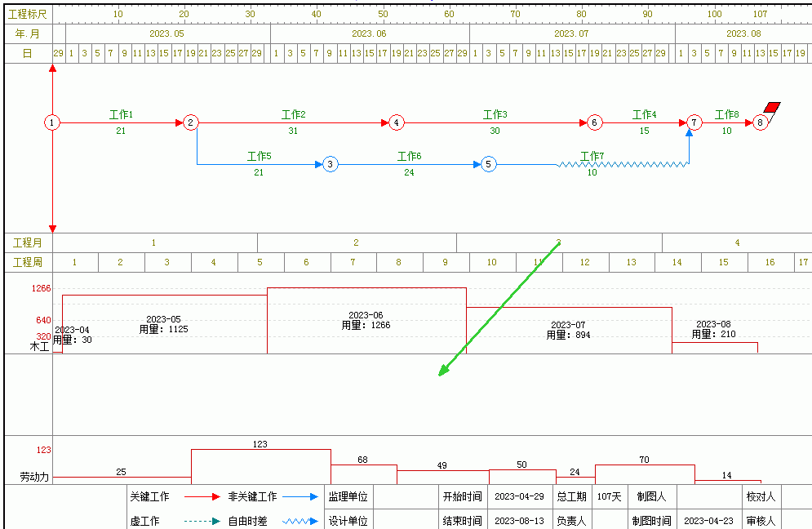Viewport: 812px width, 529px height.
Task: Select the 工作7 free float wavy line
Action: (622, 164)
